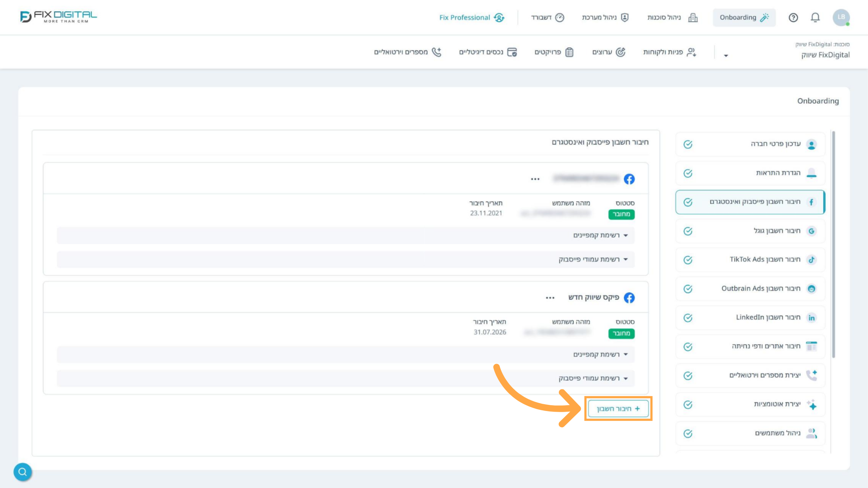
Task: Open ניהול מערכת in top navigation
Action: 605,17
